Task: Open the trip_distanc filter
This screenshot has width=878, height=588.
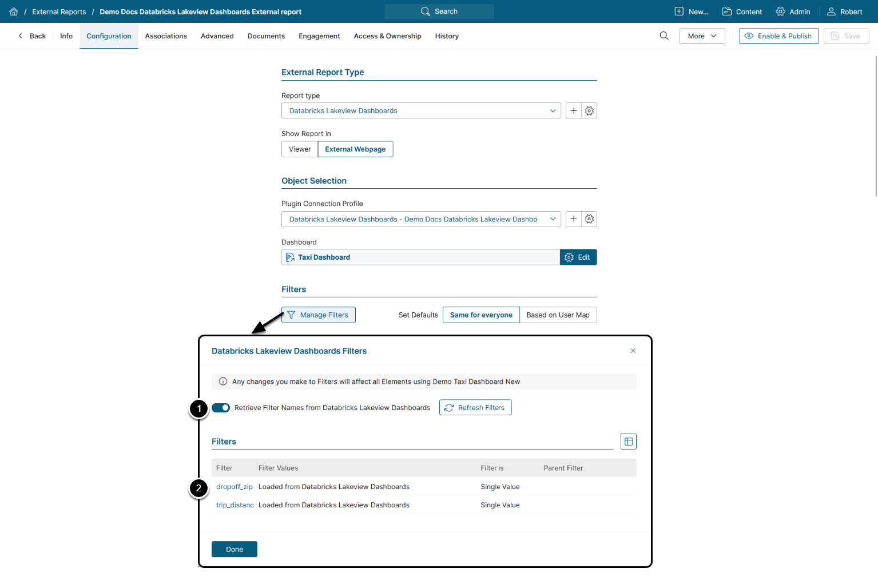Action: click(x=235, y=505)
